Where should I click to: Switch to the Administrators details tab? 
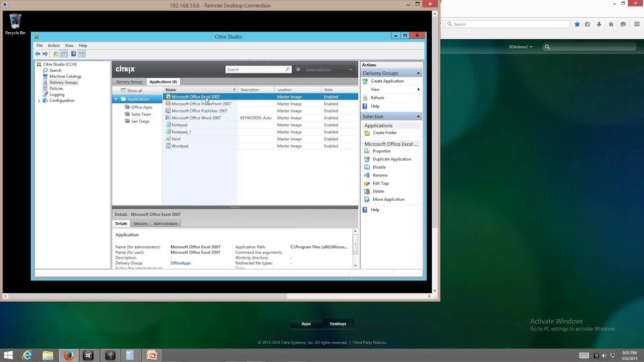click(x=166, y=224)
